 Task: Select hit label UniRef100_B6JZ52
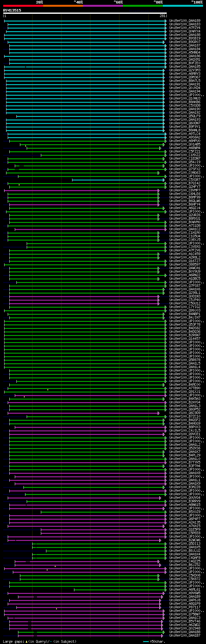(x=185, y=565)
